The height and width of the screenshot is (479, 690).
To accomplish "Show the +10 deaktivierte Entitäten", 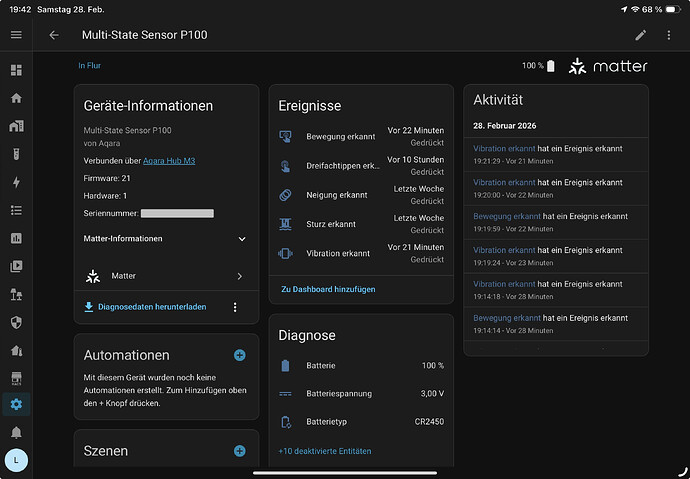I will 324,451.
